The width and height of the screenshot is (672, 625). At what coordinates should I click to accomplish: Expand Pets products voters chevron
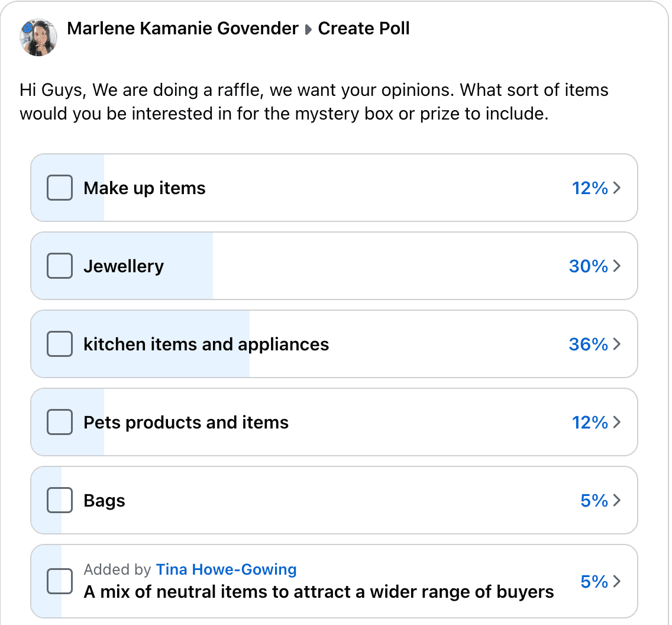tap(617, 423)
